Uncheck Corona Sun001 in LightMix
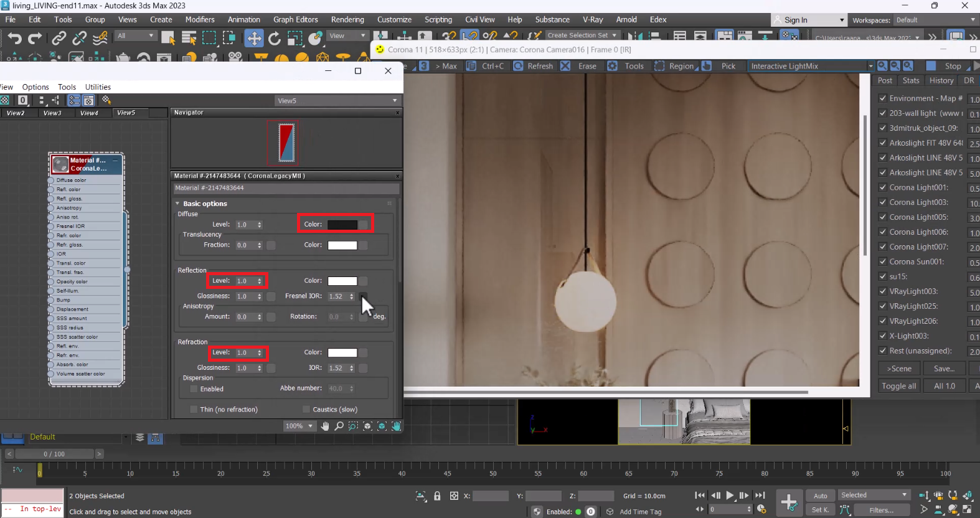 click(883, 261)
